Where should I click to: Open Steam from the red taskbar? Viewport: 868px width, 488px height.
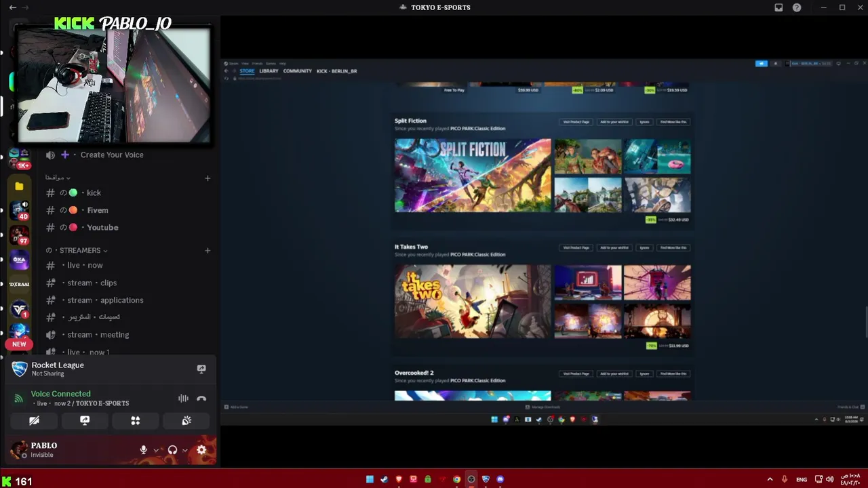(384, 479)
